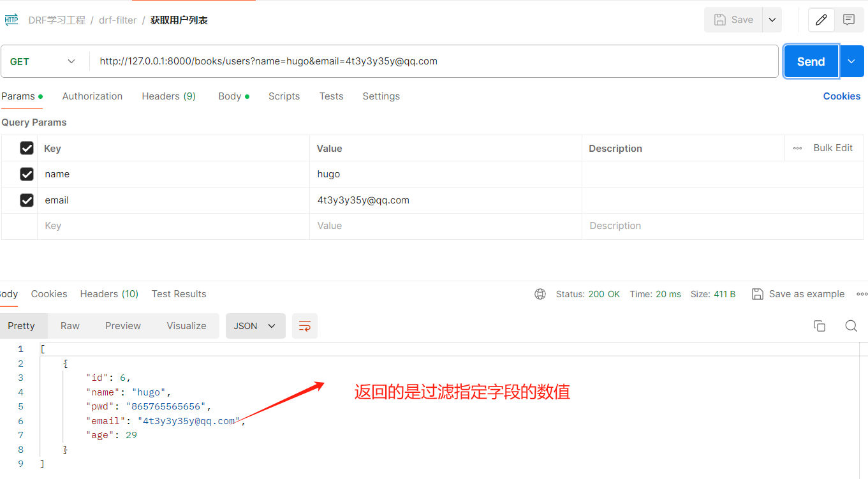Image resolution: width=868 pixels, height=479 pixels.
Task: Click the name key cell
Action: click(x=173, y=174)
